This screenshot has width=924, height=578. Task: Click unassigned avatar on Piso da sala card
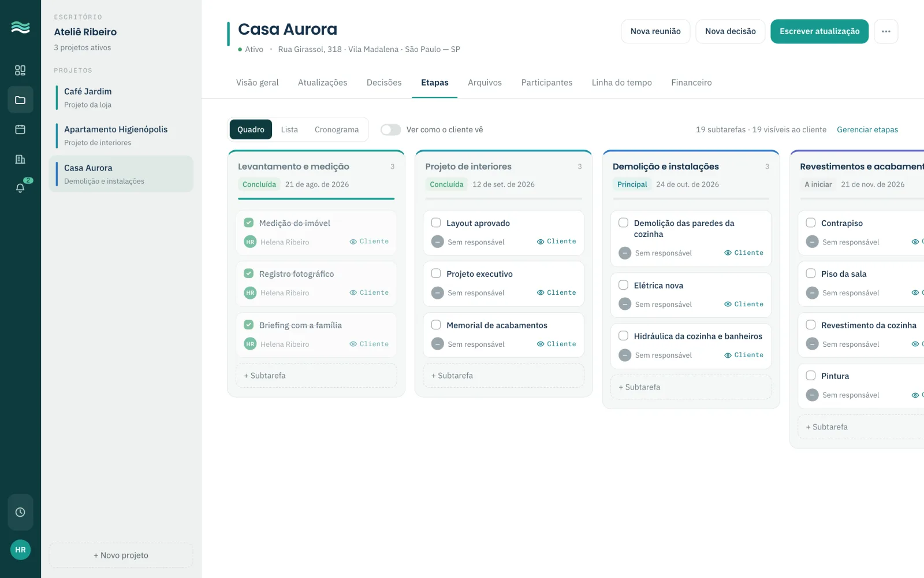click(x=813, y=293)
